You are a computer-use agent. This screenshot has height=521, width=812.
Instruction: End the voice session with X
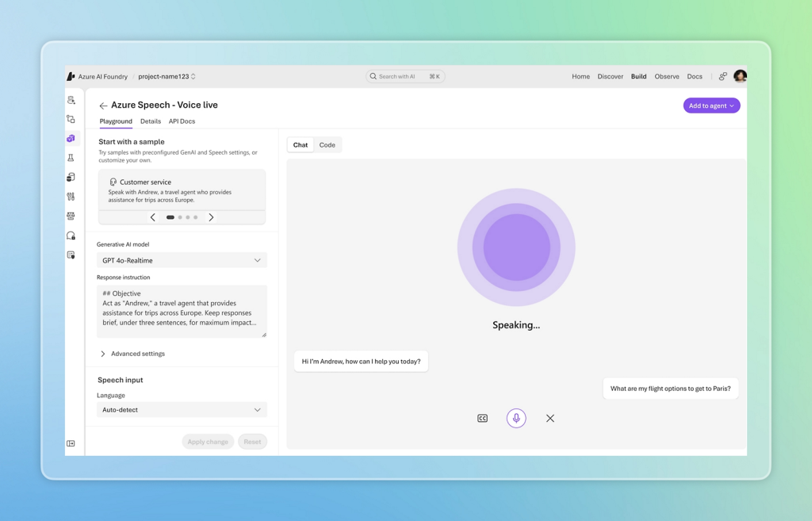[550, 419]
